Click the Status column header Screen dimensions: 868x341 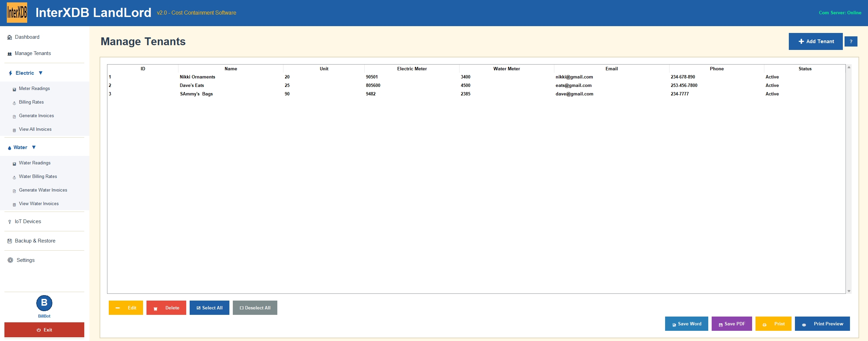pos(805,69)
